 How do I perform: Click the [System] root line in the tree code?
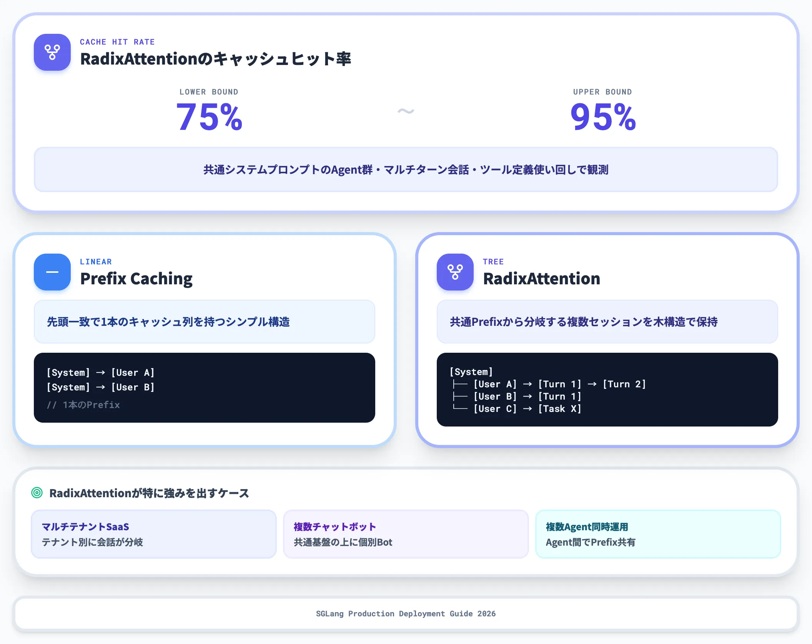point(471,372)
